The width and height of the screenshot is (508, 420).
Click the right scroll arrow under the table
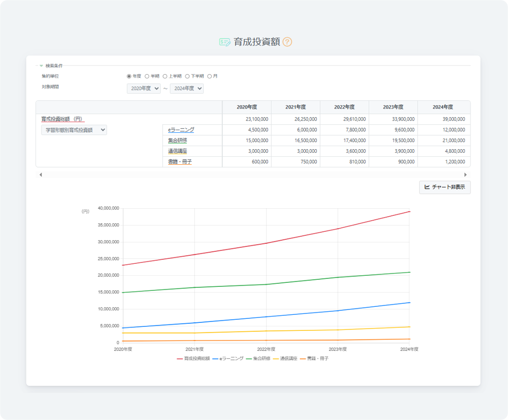(465, 175)
